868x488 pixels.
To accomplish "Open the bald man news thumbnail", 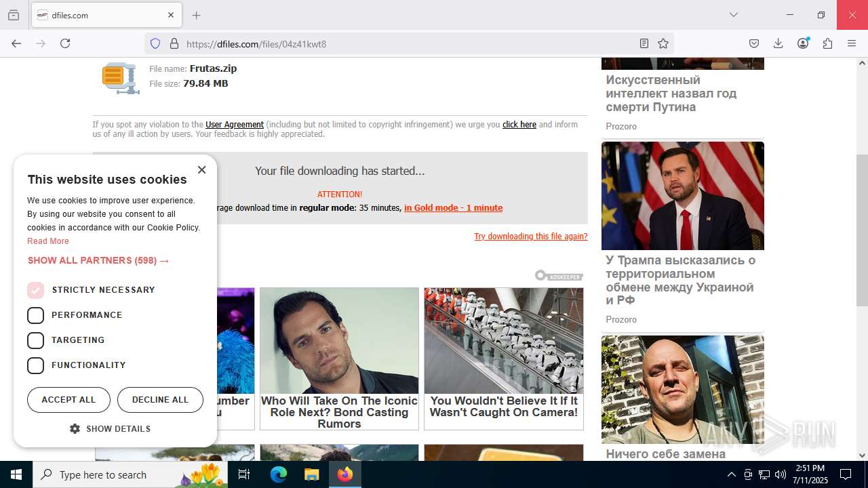I will [683, 390].
